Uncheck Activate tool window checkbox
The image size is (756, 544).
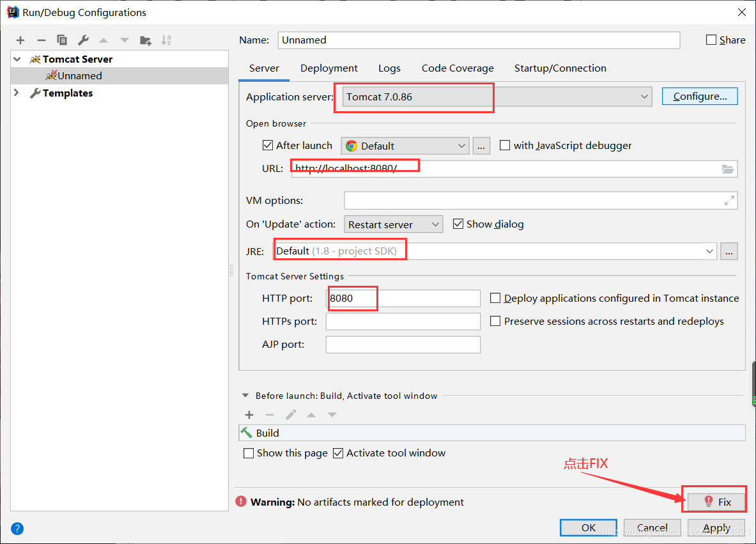click(338, 453)
